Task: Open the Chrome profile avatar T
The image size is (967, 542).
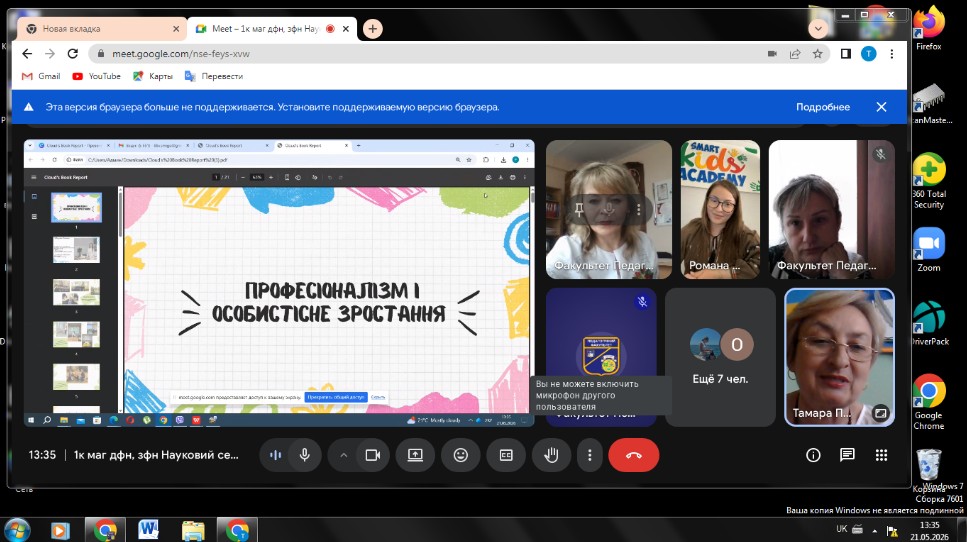Action: [x=868, y=54]
